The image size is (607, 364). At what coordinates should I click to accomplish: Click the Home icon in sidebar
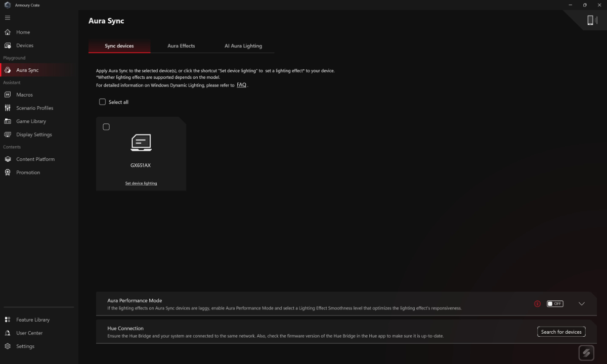click(8, 32)
